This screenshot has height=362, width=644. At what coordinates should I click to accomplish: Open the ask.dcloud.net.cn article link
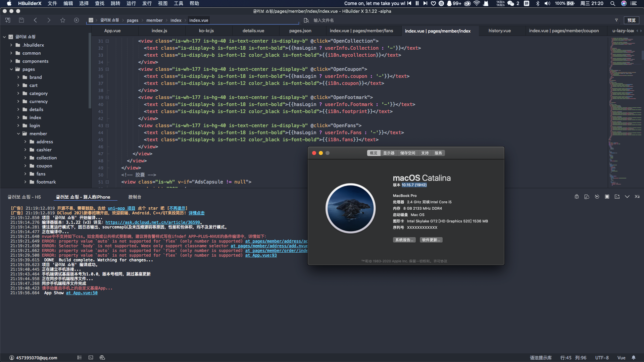(x=153, y=222)
